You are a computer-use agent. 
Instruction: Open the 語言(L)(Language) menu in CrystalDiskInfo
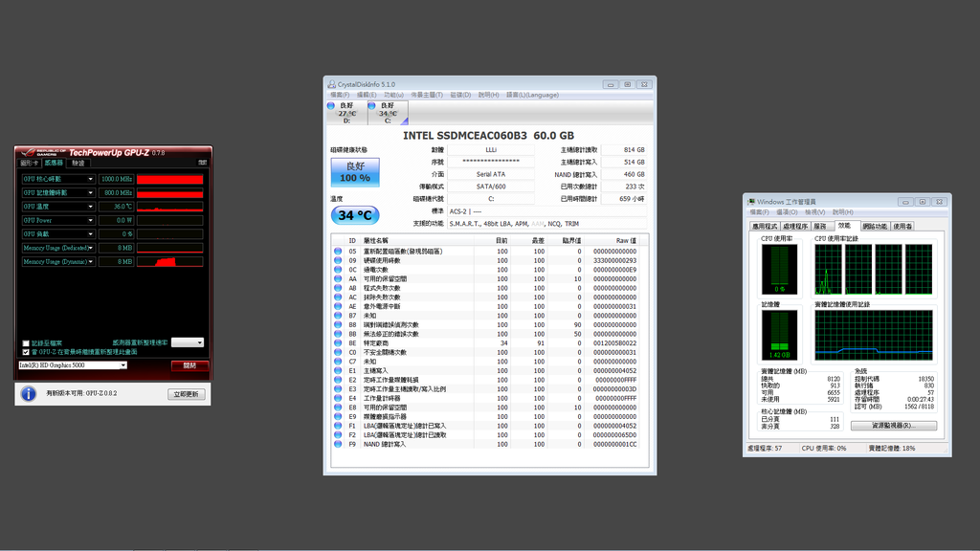(x=532, y=95)
